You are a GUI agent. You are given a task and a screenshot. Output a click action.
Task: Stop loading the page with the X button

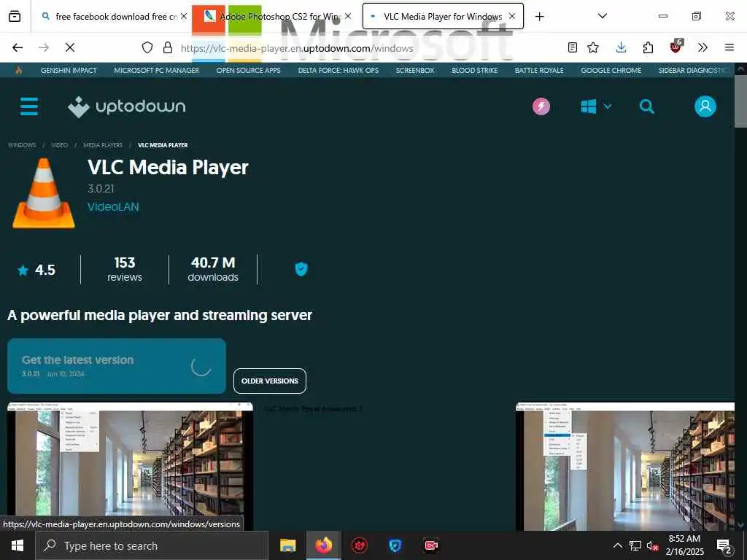[x=69, y=47]
